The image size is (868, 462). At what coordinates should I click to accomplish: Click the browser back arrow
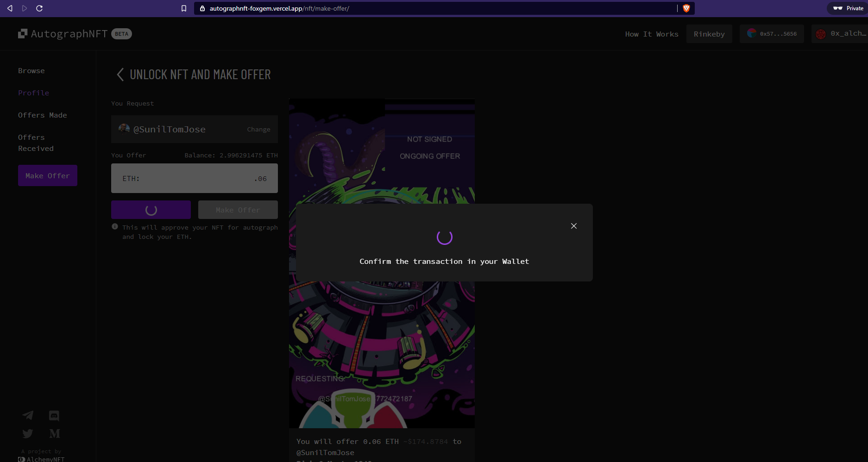click(x=10, y=8)
